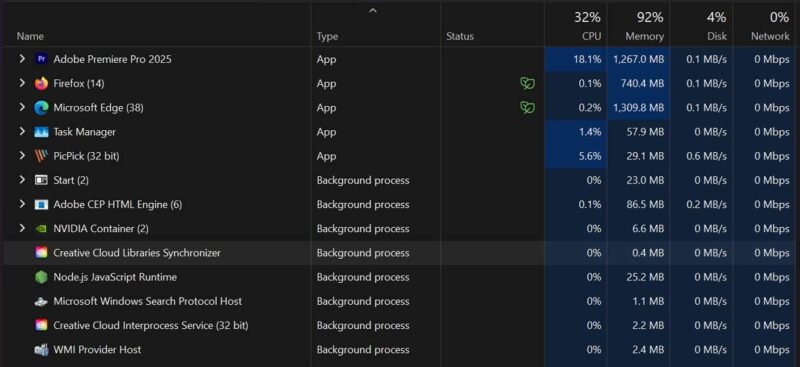Click the Adobe Premiere Pro icon

pyautogui.click(x=41, y=59)
